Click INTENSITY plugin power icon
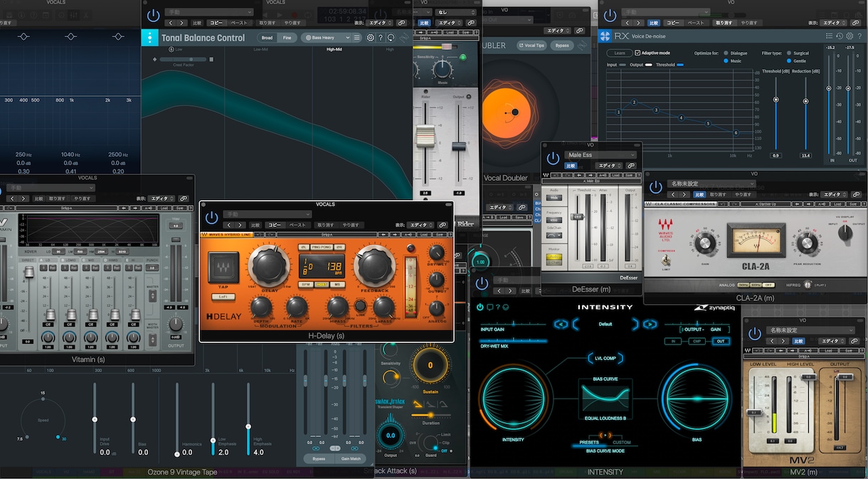This screenshot has height=479, width=868. click(x=480, y=307)
